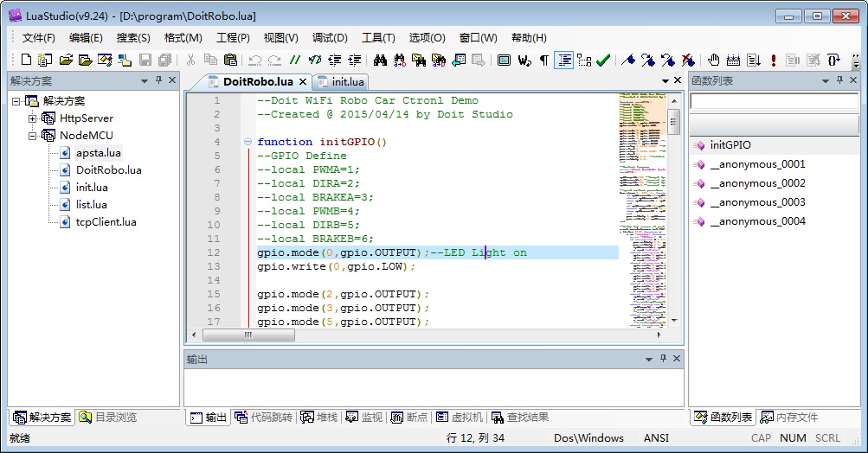868x453 pixels.
Task: Open the 输出 panel dropdown arrow
Action: click(x=649, y=359)
